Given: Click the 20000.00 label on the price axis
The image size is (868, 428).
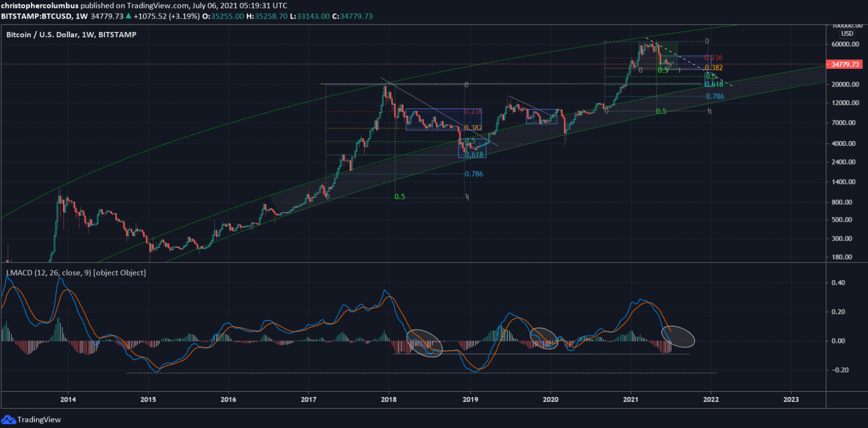Looking at the screenshot, I should pyautogui.click(x=845, y=84).
